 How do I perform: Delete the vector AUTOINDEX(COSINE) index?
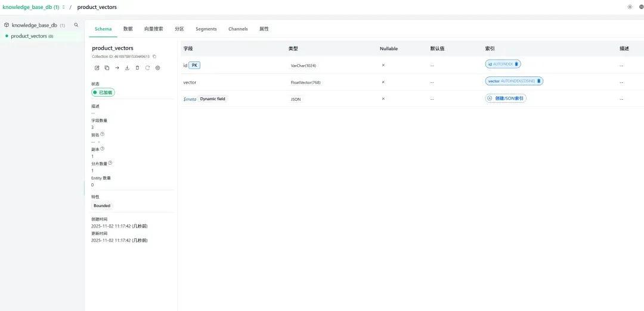(539, 81)
